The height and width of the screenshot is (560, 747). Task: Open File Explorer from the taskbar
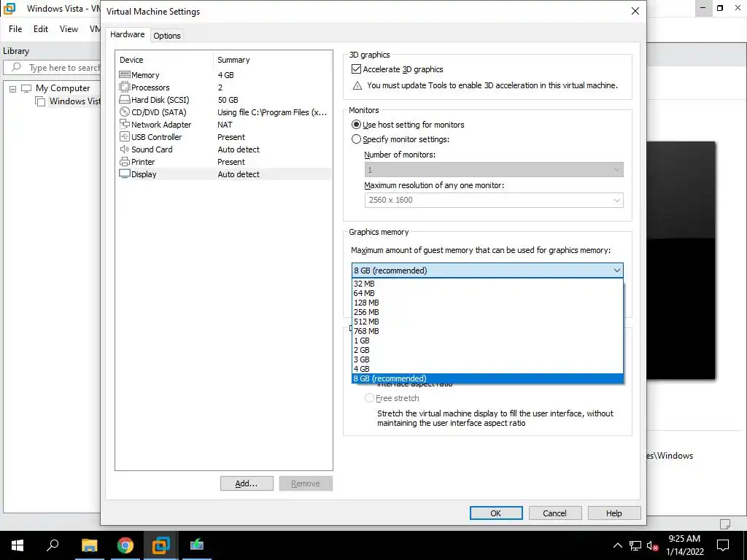click(x=89, y=545)
